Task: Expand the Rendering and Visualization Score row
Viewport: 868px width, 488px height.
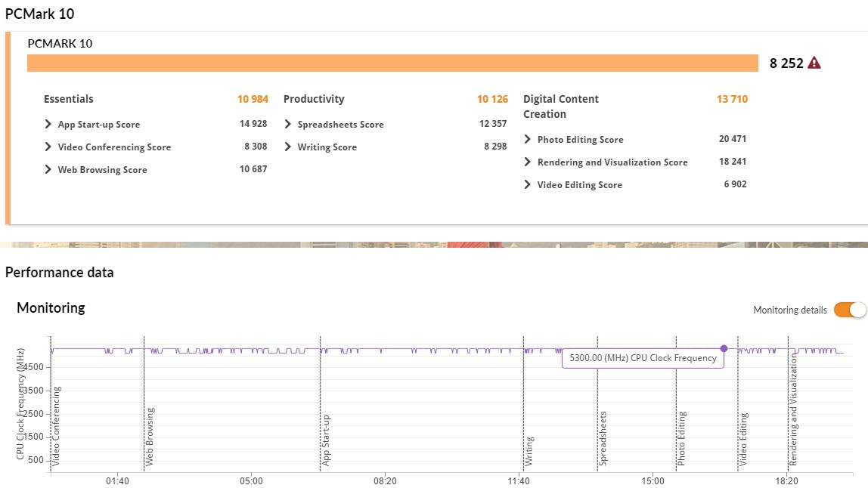Action: point(528,162)
